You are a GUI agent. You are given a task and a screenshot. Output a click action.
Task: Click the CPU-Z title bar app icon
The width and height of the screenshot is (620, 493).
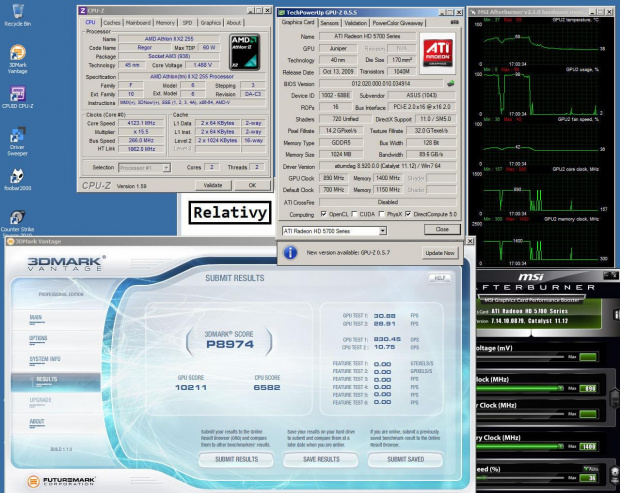coord(83,10)
